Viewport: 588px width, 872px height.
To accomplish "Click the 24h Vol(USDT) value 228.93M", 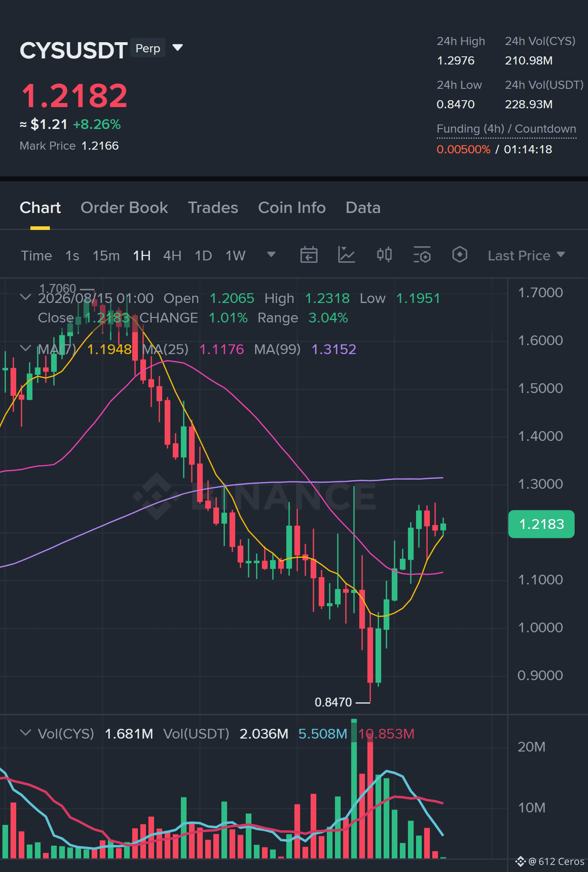I will [528, 104].
